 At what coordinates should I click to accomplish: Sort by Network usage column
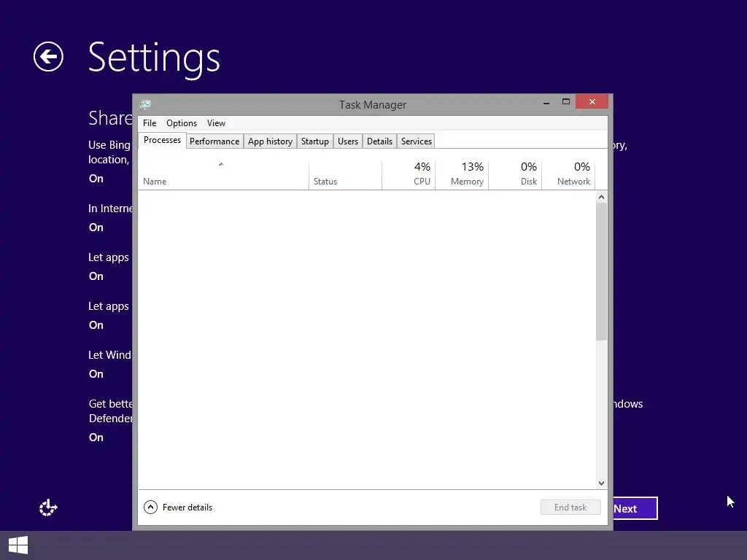pos(568,175)
